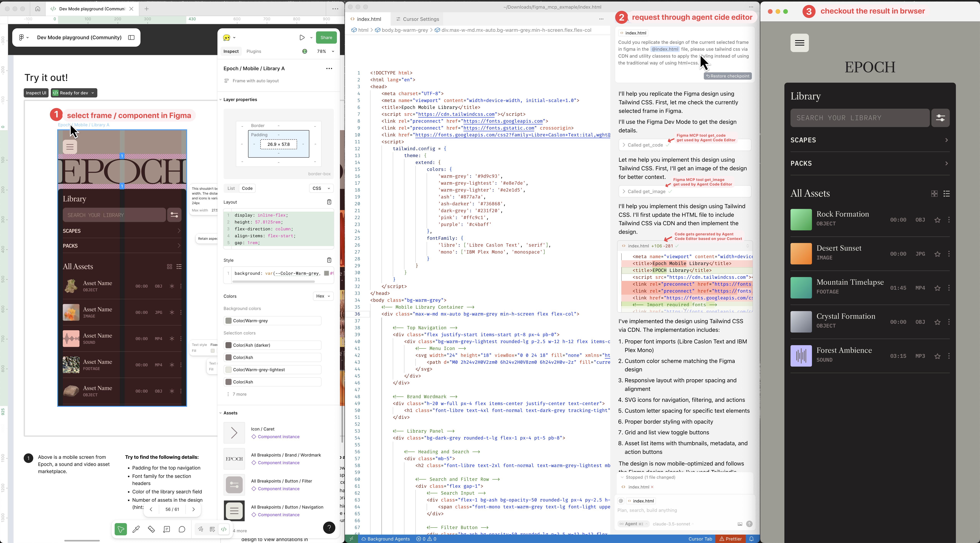This screenshot has width=980, height=543.
Task: Collapse the Assets section
Action: tap(221, 413)
